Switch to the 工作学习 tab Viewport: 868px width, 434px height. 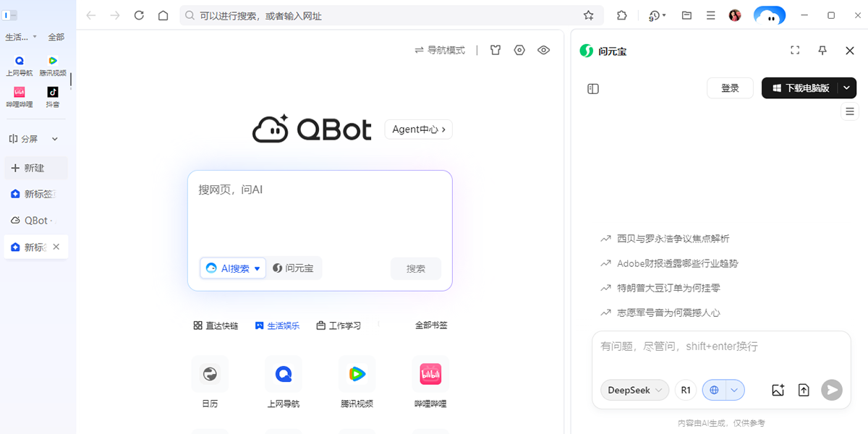(339, 325)
